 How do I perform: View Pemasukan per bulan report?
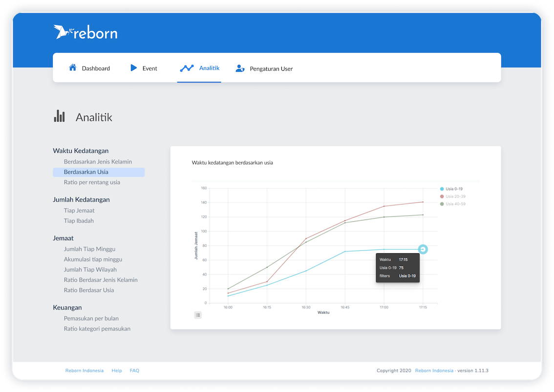(x=91, y=318)
